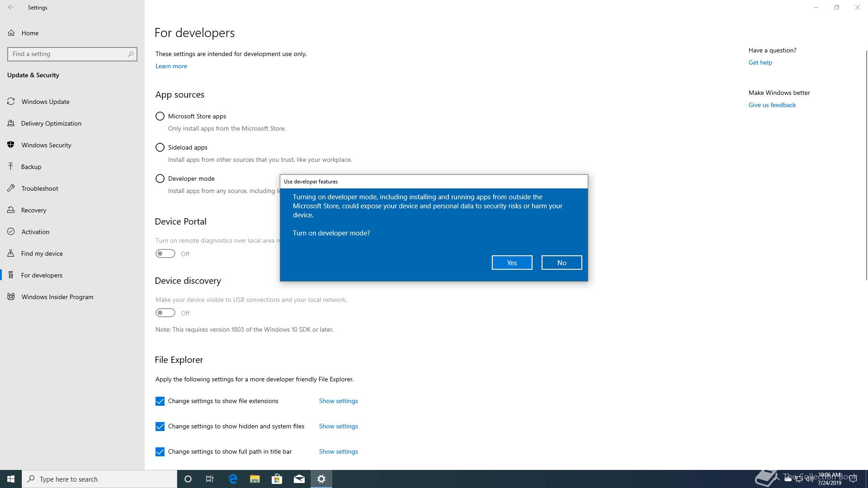This screenshot has height=488, width=868.
Task: Click the Windows Security shield icon
Action: pos(11,145)
